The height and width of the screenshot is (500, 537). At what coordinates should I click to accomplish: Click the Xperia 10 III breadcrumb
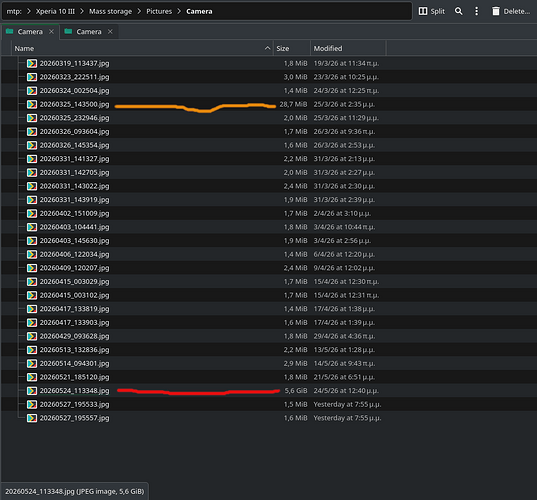pyautogui.click(x=55, y=11)
